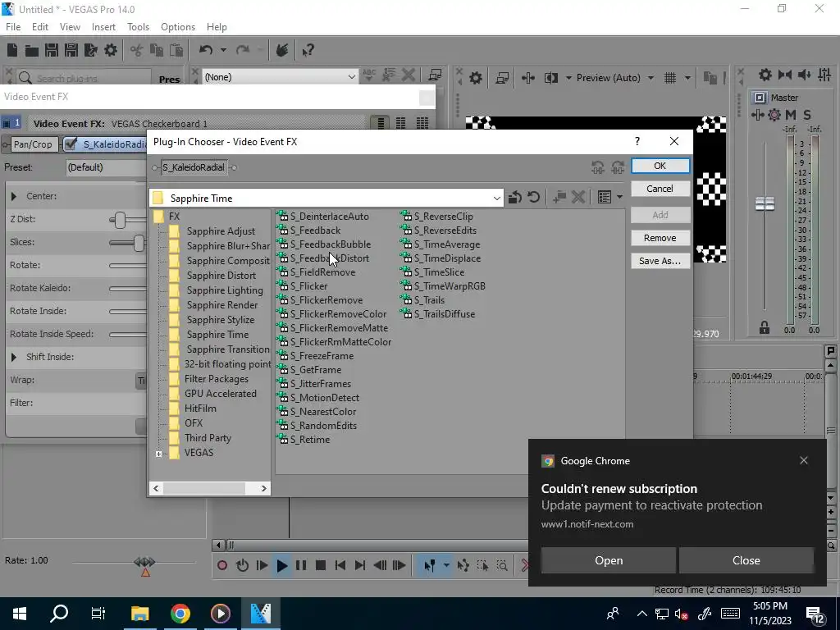Open the What's This help icon

[x=308, y=50]
